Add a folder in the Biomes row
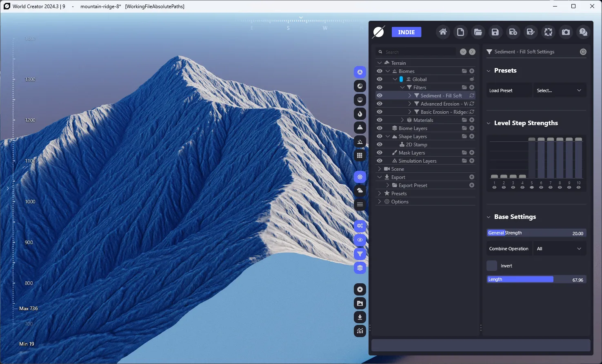The height and width of the screenshot is (364, 602). (464, 71)
